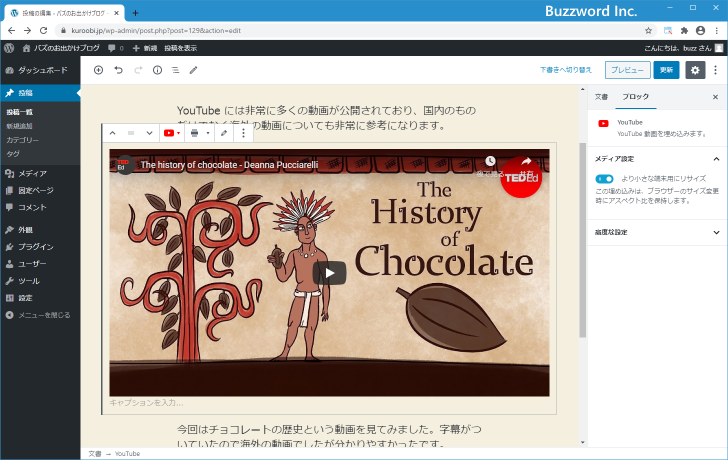Play the chocolate history video

(329, 273)
